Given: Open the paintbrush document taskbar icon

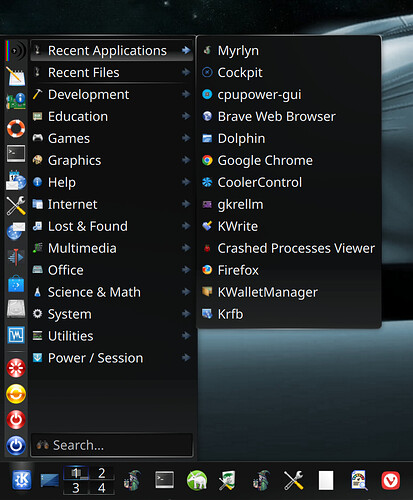Looking at the screenshot, I should pos(229,480).
